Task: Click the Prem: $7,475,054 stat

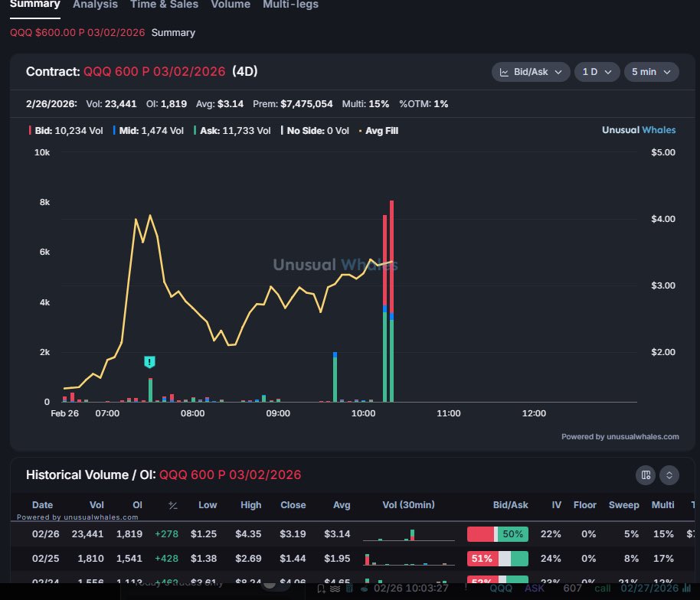Action: coord(293,104)
